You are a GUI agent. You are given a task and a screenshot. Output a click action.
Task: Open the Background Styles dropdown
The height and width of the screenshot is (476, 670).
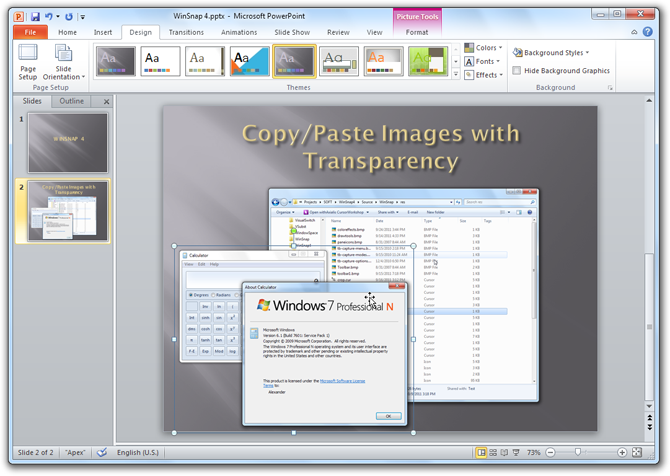coord(551,53)
